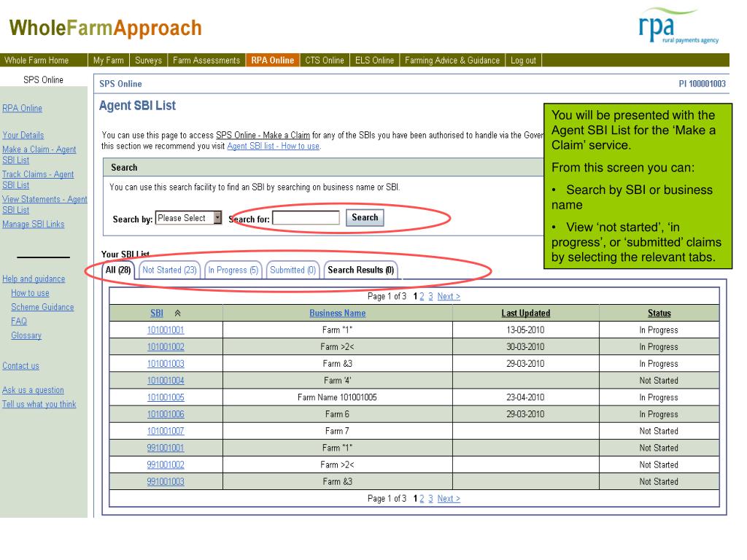Screen dimensions: 747x560
Task: Open SBI 991001002 link
Action: coord(166,464)
